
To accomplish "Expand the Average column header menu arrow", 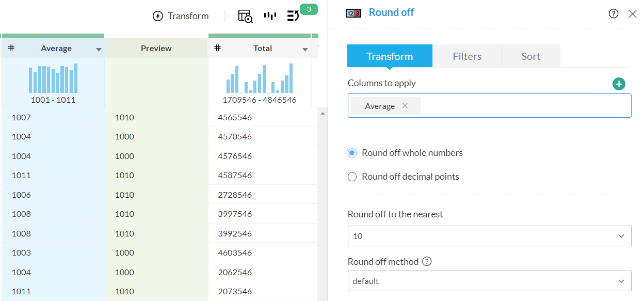I will tap(99, 50).
